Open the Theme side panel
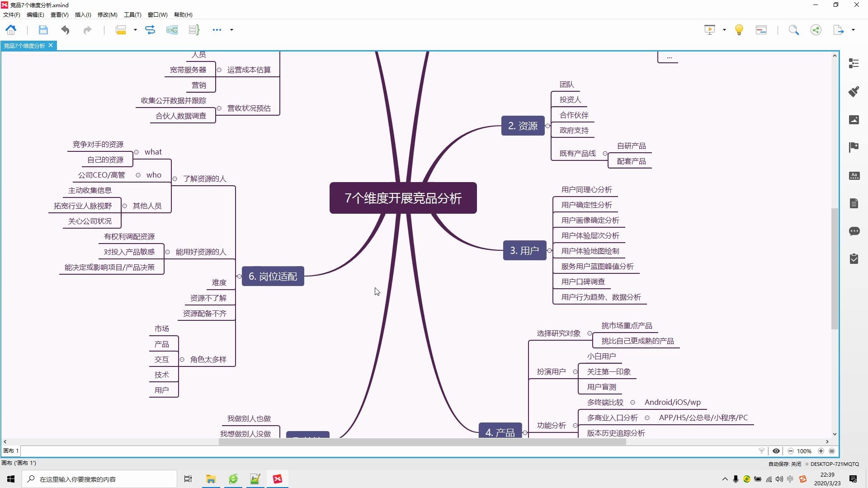Viewport: 868px width, 488px height. pyautogui.click(x=854, y=175)
